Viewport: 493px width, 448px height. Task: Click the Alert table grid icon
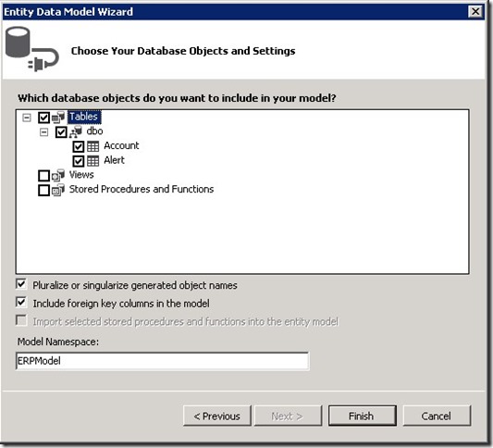pos(93,161)
